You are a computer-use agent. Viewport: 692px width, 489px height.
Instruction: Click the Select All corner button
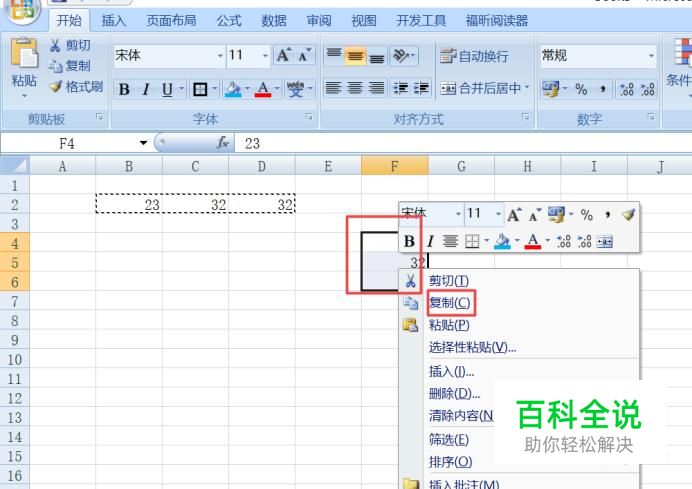pyautogui.click(x=15, y=166)
